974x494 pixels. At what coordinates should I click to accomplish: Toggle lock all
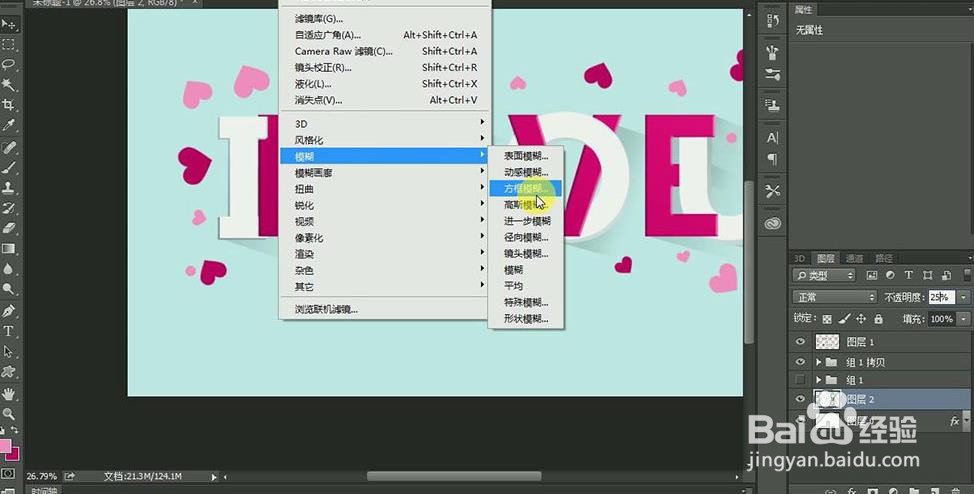[878, 319]
